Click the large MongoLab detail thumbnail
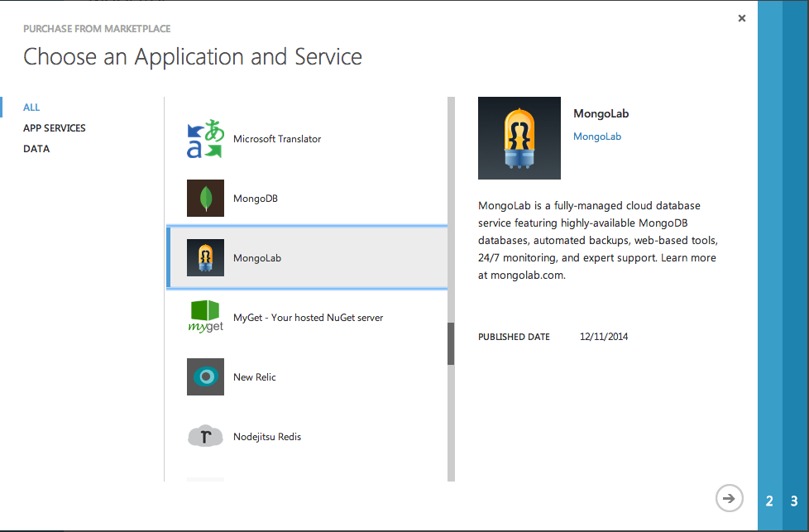 click(x=519, y=138)
